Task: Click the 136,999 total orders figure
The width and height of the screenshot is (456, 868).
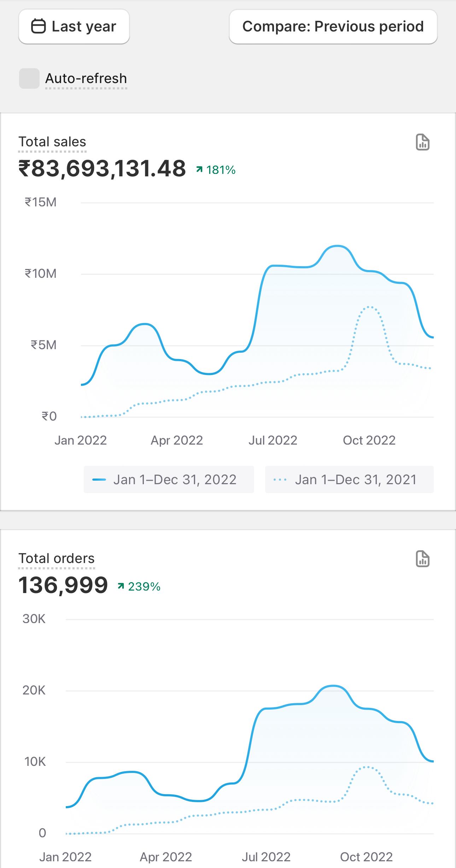Action: coord(63,585)
